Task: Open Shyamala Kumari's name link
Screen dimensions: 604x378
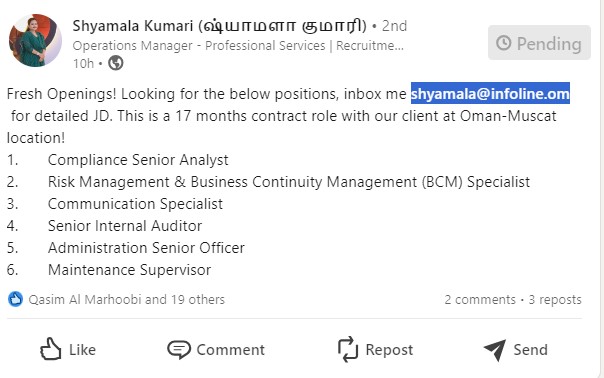Action: [220, 26]
